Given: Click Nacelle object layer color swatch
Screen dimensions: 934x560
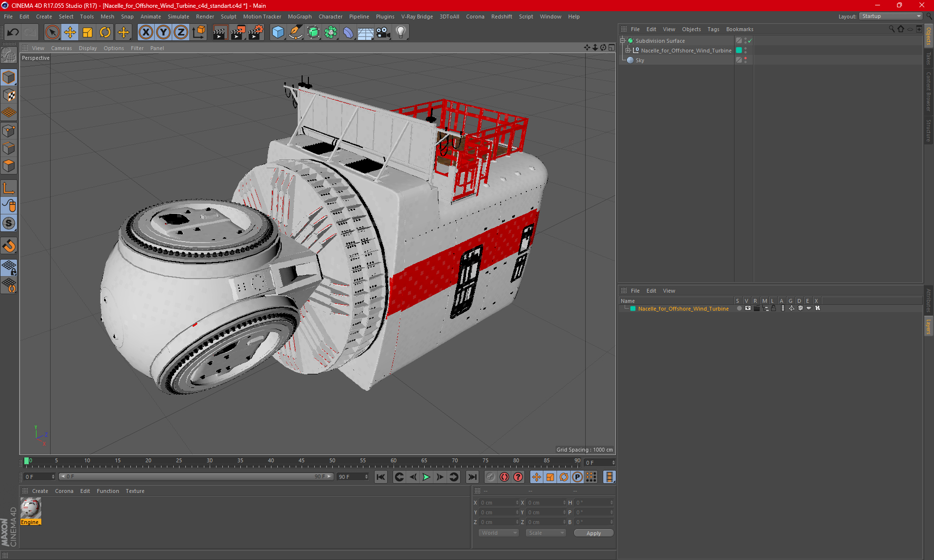Looking at the screenshot, I should [739, 50].
